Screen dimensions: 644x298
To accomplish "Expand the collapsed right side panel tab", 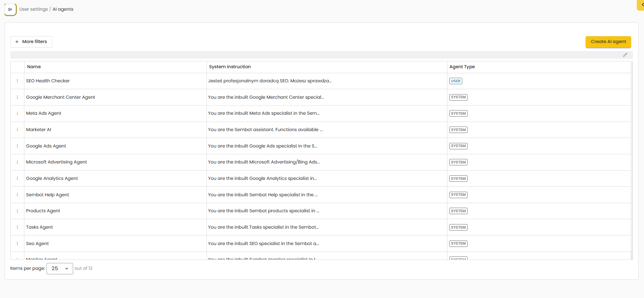I will click(x=641, y=5).
